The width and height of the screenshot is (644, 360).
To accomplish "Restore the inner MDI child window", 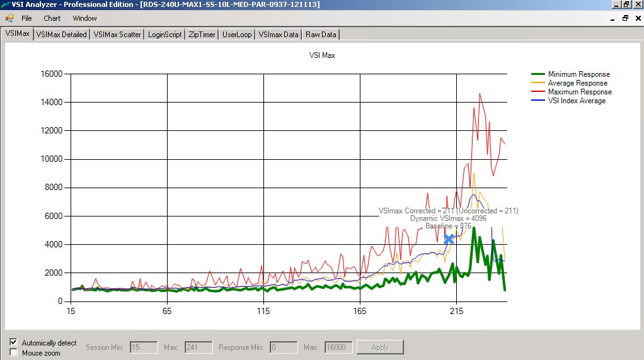I will [x=625, y=18].
